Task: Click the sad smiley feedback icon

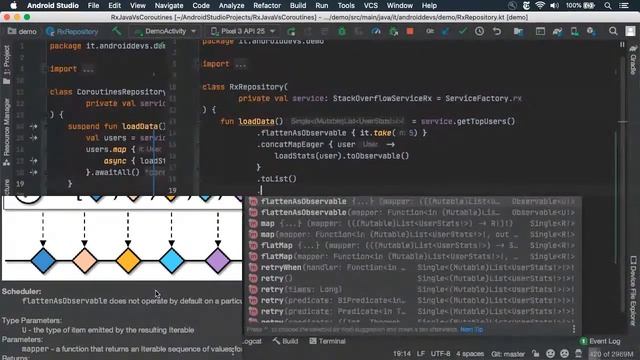Action: click(x=564, y=353)
